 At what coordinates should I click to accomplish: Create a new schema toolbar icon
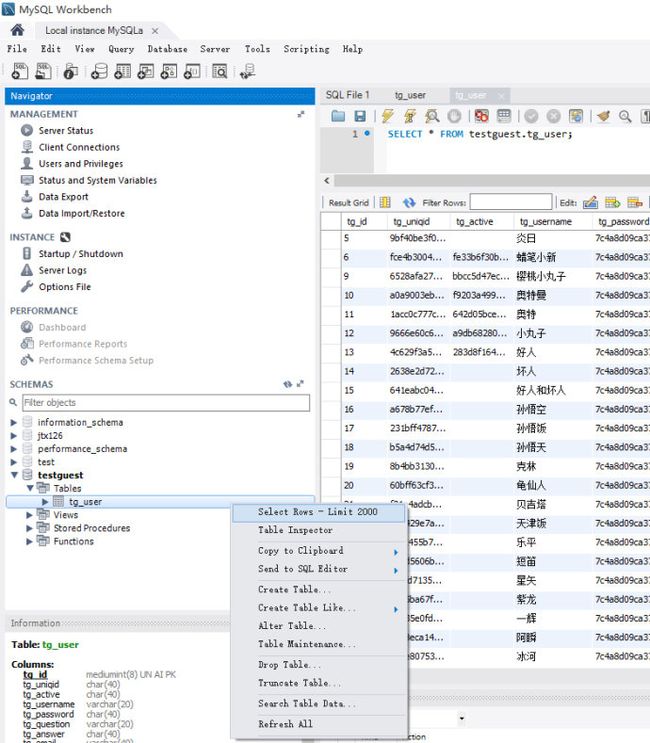(99, 71)
